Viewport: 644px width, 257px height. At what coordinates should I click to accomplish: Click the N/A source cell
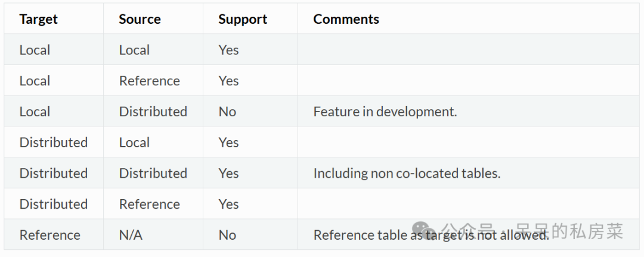(131, 235)
